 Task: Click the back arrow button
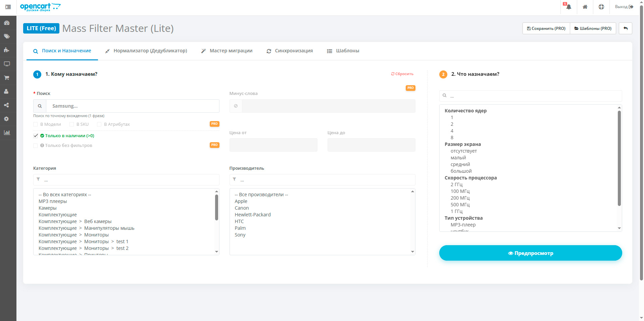pyautogui.click(x=625, y=29)
